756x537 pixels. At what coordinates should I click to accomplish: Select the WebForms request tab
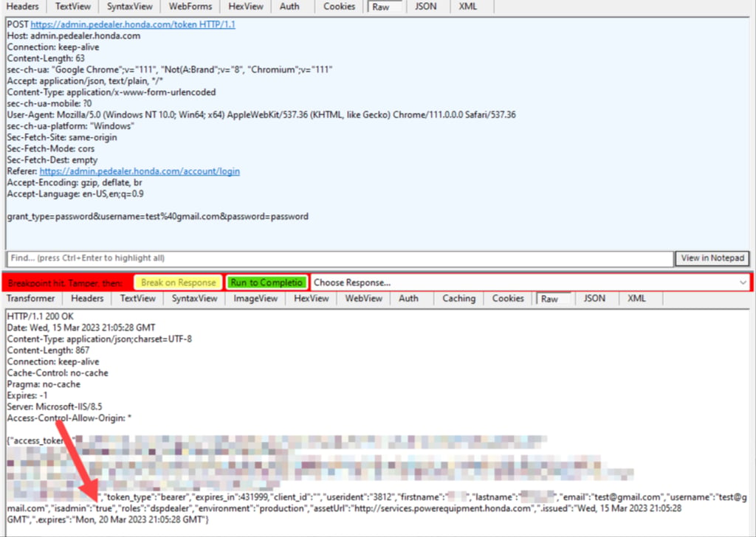(190, 6)
